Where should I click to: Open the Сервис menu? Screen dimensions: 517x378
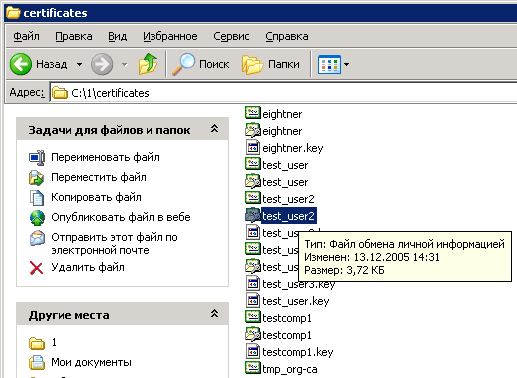(x=231, y=36)
